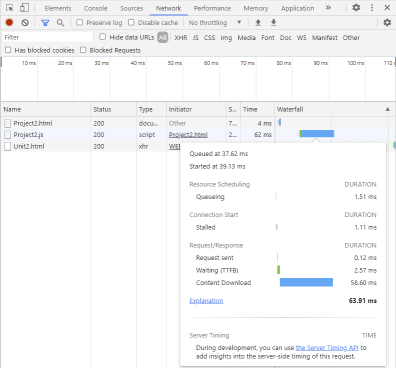The height and width of the screenshot is (368, 396).
Task: Show more tabs with the chevron
Action: point(328,7)
